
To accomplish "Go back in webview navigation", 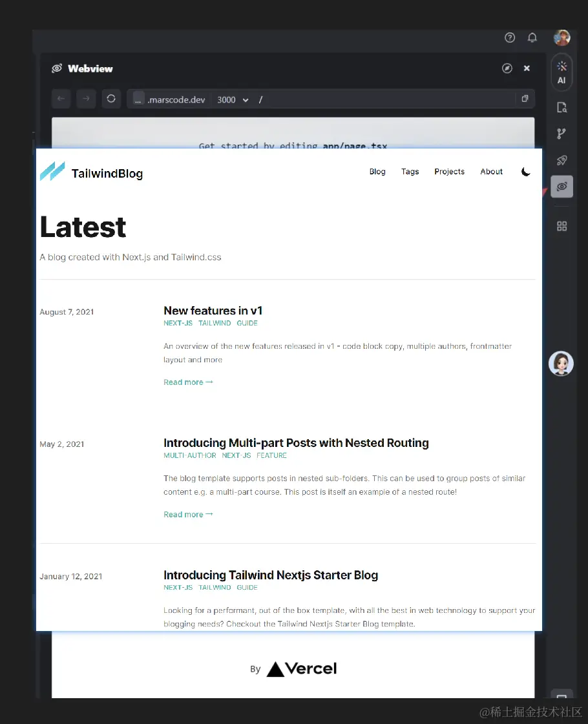I will (x=61, y=99).
